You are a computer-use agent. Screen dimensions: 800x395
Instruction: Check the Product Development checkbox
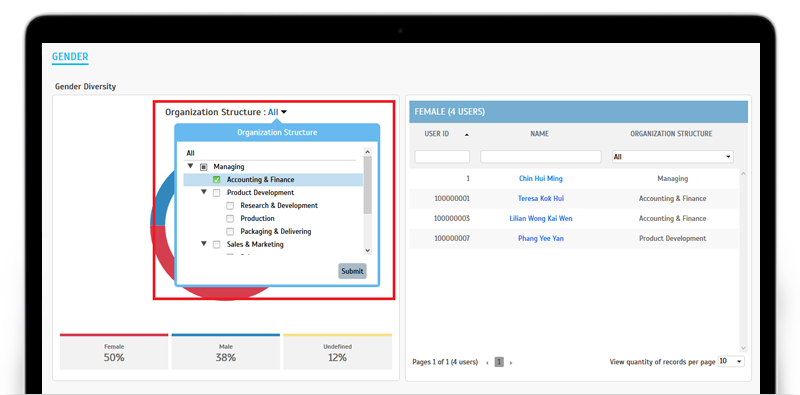(x=217, y=193)
